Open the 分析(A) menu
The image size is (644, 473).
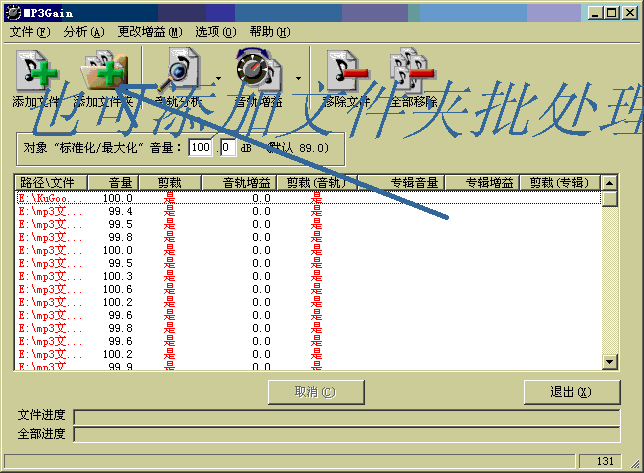(x=84, y=32)
